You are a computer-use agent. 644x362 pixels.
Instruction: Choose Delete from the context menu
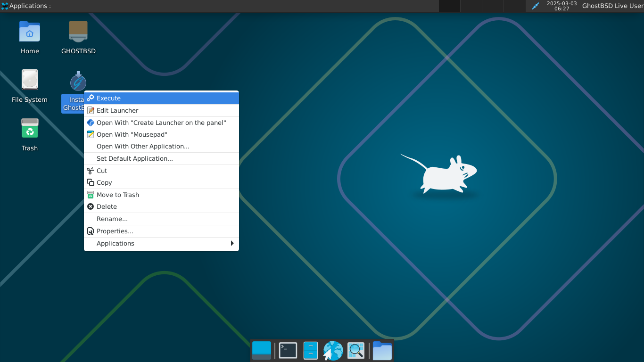[x=161, y=206]
